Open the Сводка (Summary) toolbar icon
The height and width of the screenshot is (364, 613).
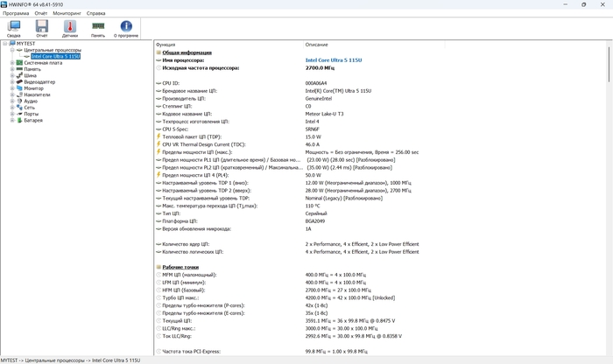tap(13, 29)
